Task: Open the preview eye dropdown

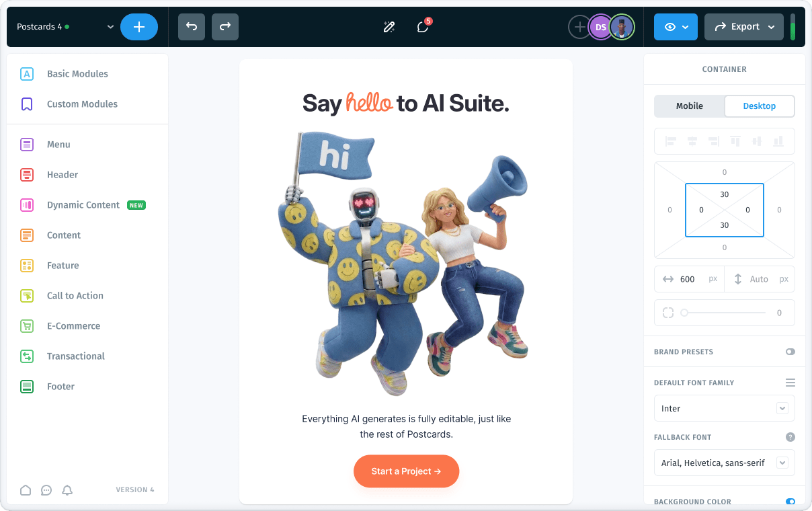Action: (676, 27)
